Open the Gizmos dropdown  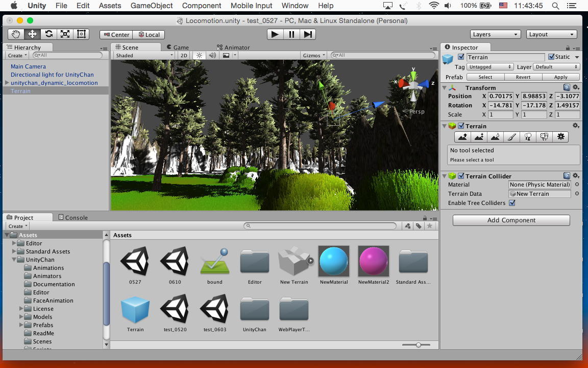314,55
